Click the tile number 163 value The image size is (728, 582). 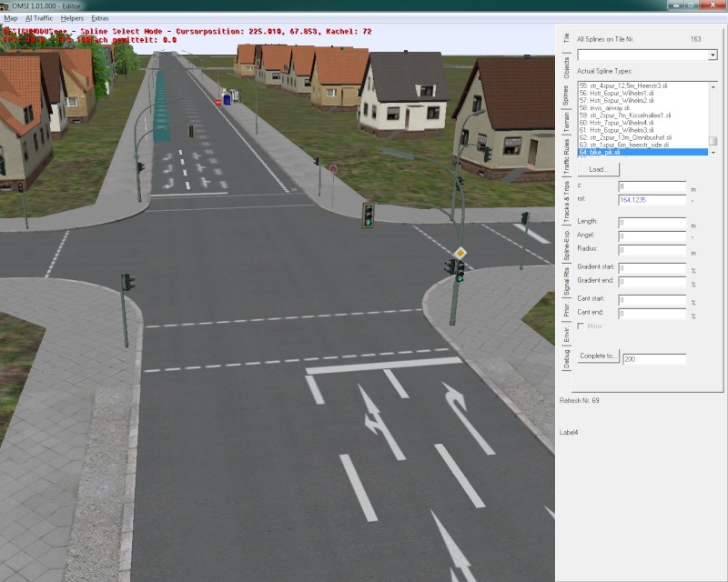point(695,39)
